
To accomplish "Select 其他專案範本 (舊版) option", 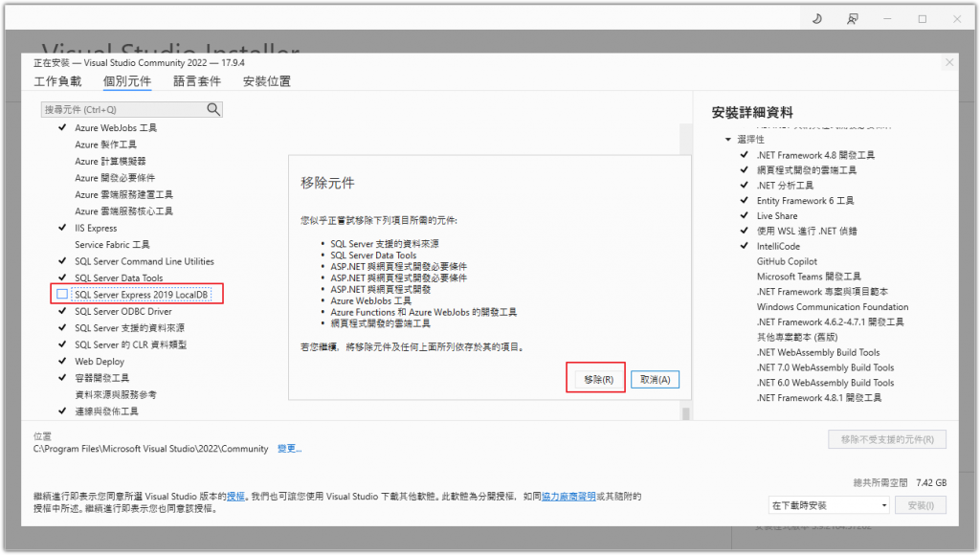I will [x=797, y=337].
